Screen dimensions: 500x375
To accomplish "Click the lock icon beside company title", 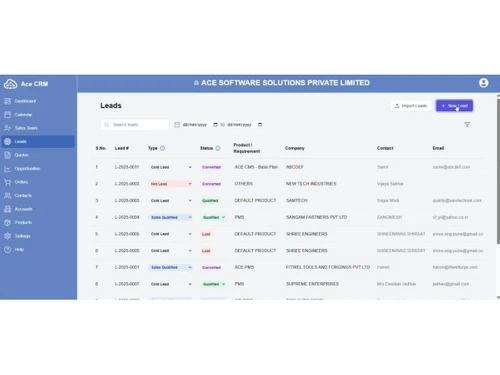I will [196, 83].
